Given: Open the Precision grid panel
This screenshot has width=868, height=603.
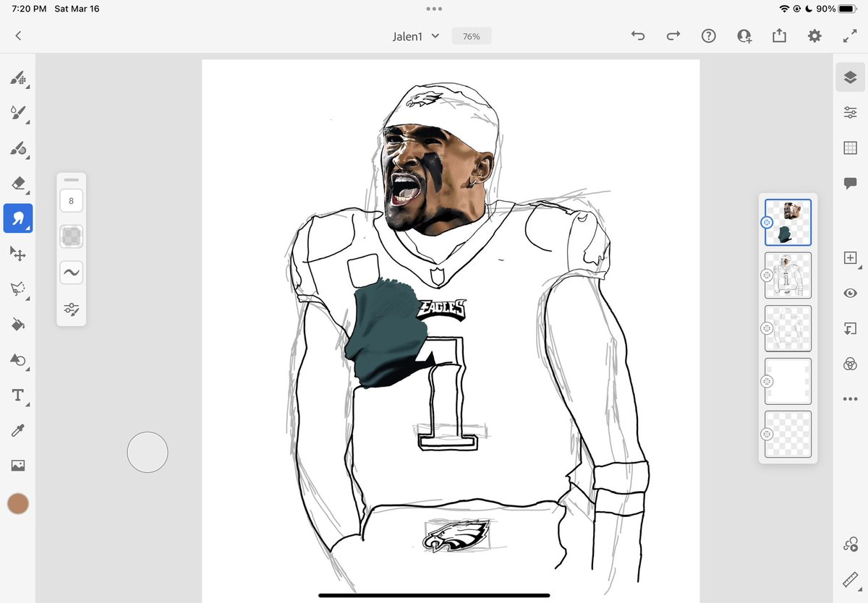Looking at the screenshot, I should click(x=850, y=147).
